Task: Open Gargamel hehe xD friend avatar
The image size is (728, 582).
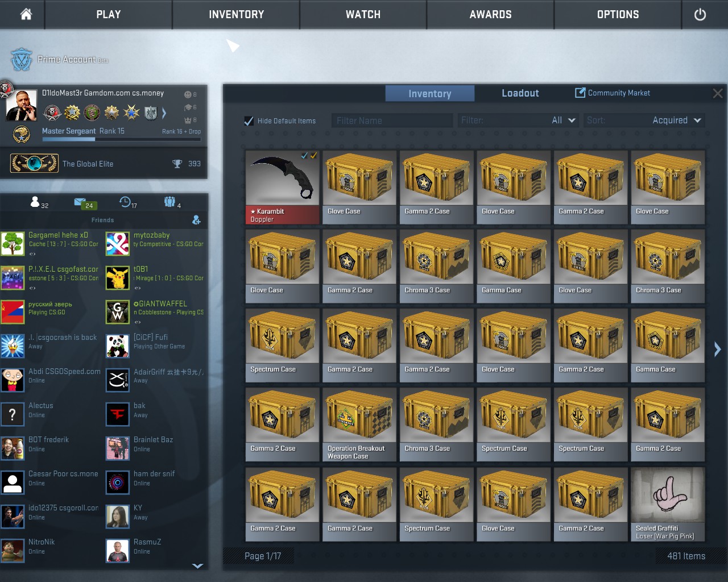Action: coord(13,243)
